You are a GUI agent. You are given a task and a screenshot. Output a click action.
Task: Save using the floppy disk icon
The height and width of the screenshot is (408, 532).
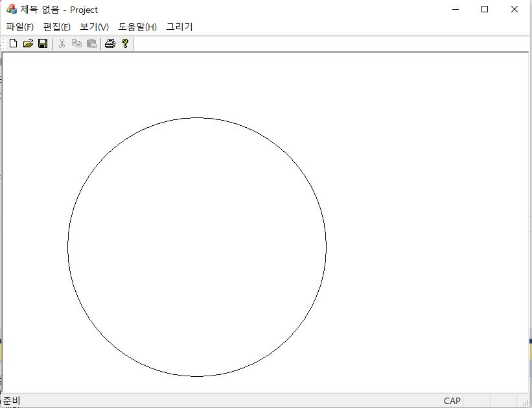pos(43,43)
